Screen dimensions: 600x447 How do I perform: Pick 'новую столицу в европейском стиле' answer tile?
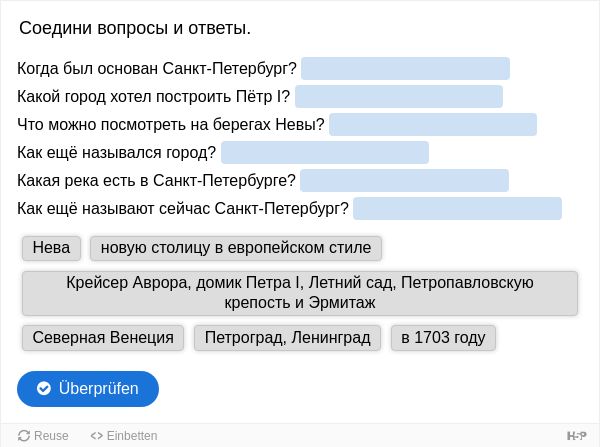point(236,248)
